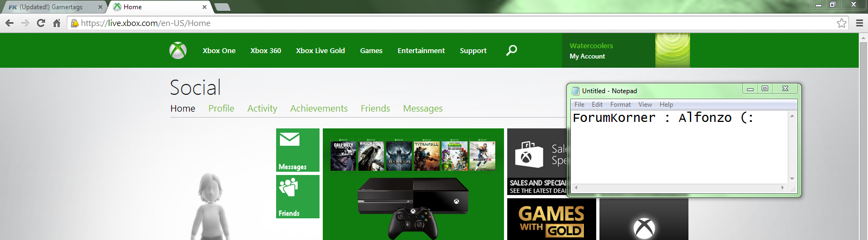Open Notepad Edit menu
The image size is (868, 240).
597,105
